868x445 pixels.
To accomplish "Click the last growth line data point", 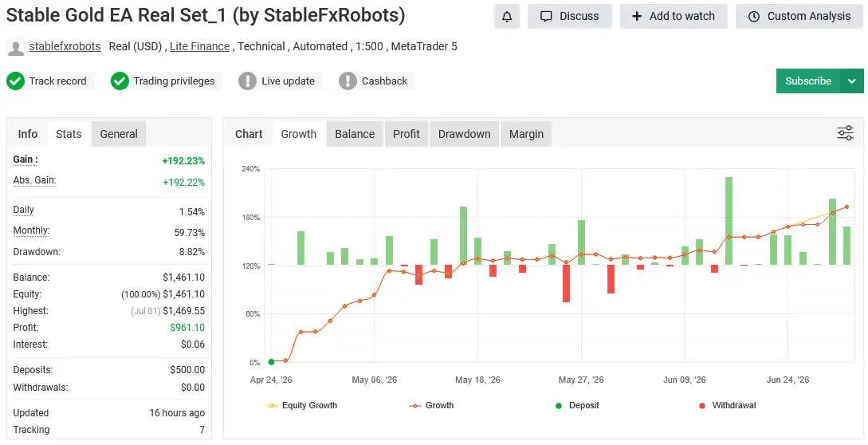I will pos(846,207).
